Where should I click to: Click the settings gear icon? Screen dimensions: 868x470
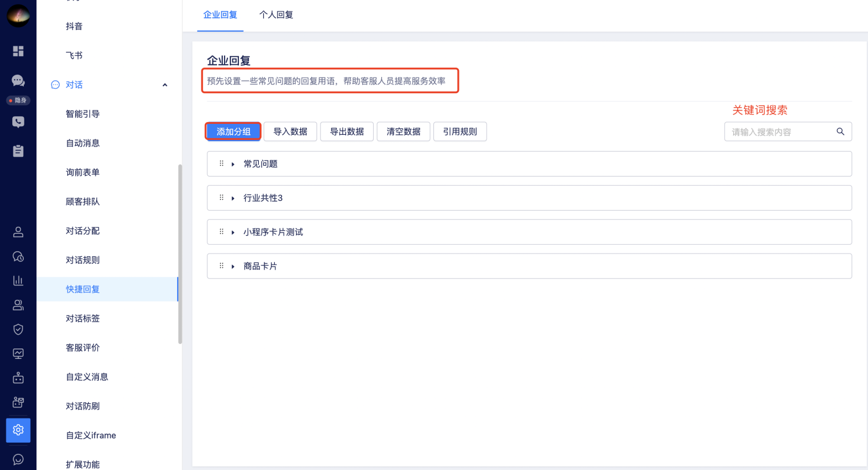tap(18, 430)
